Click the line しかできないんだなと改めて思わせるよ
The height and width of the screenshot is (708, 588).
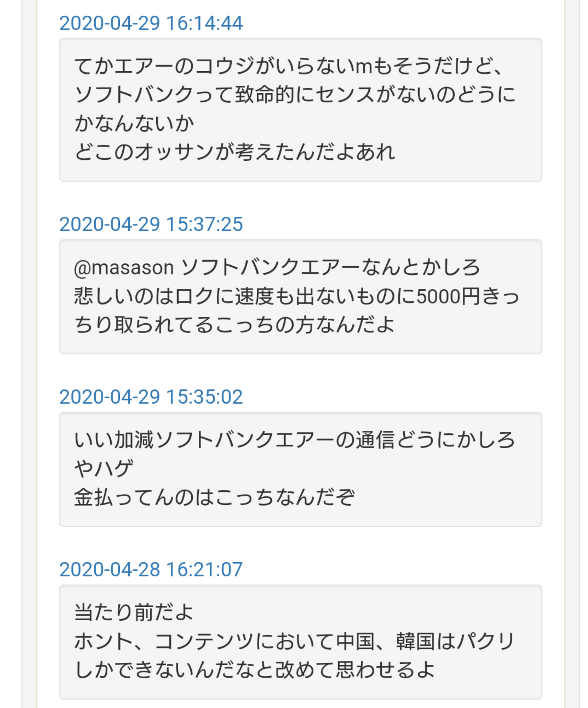click(255, 670)
